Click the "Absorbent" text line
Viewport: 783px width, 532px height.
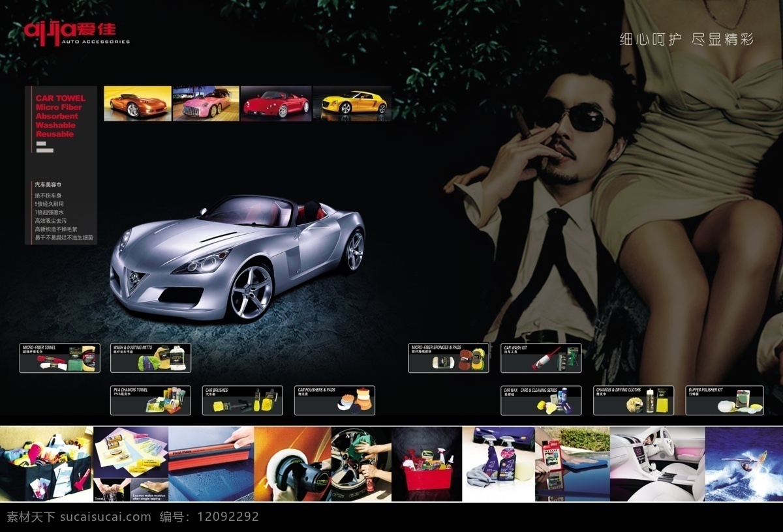(x=57, y=116)
